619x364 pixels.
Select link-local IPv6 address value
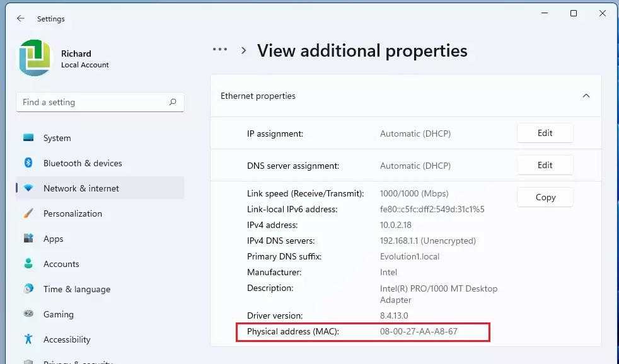tap(432, 210)
